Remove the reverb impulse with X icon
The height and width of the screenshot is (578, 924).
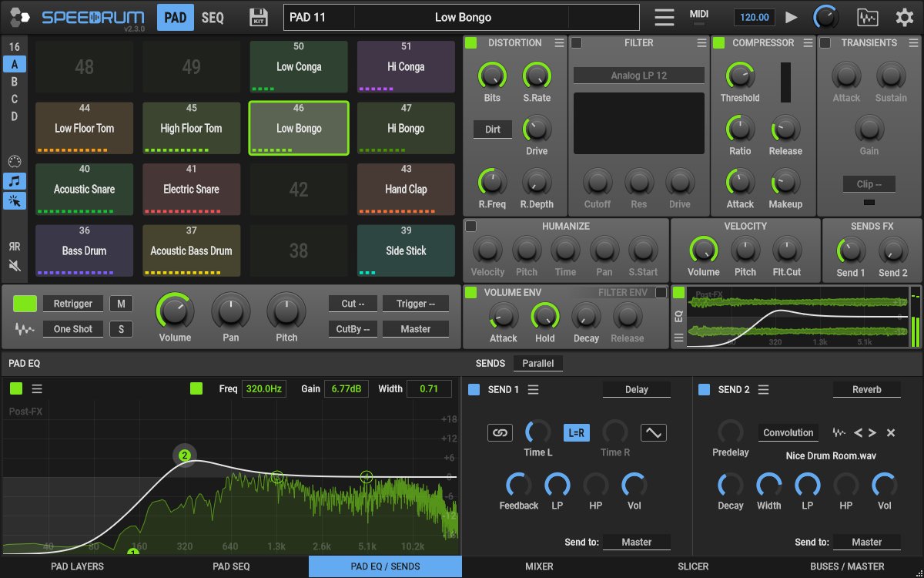pos(891,433)
